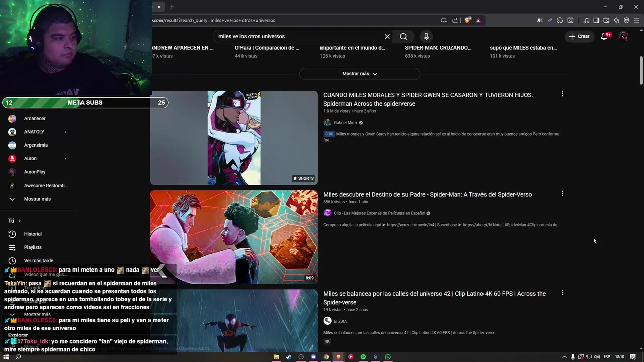Open title CUANDO MILES MORALES Y SPIDER GWEN
Image resolution: width=644 pixels, height=362 pixels.
click(x=428, y=99)
